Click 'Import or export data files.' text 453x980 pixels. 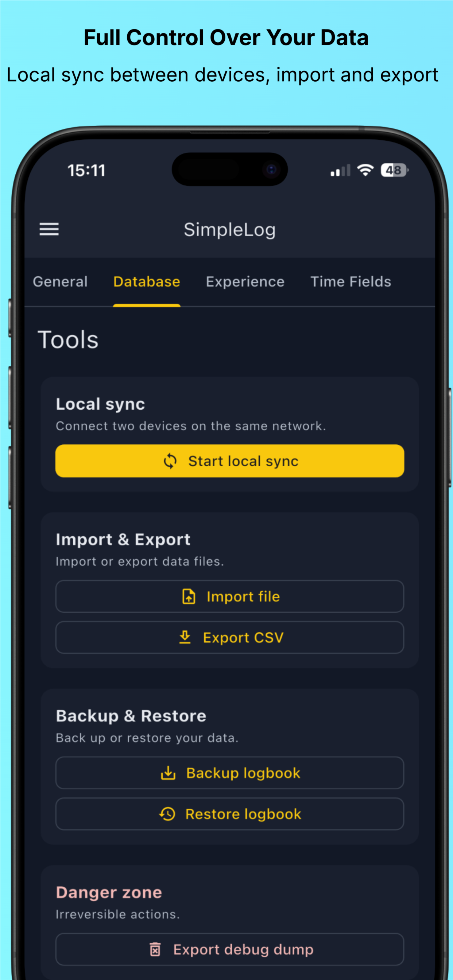(140, 561)
